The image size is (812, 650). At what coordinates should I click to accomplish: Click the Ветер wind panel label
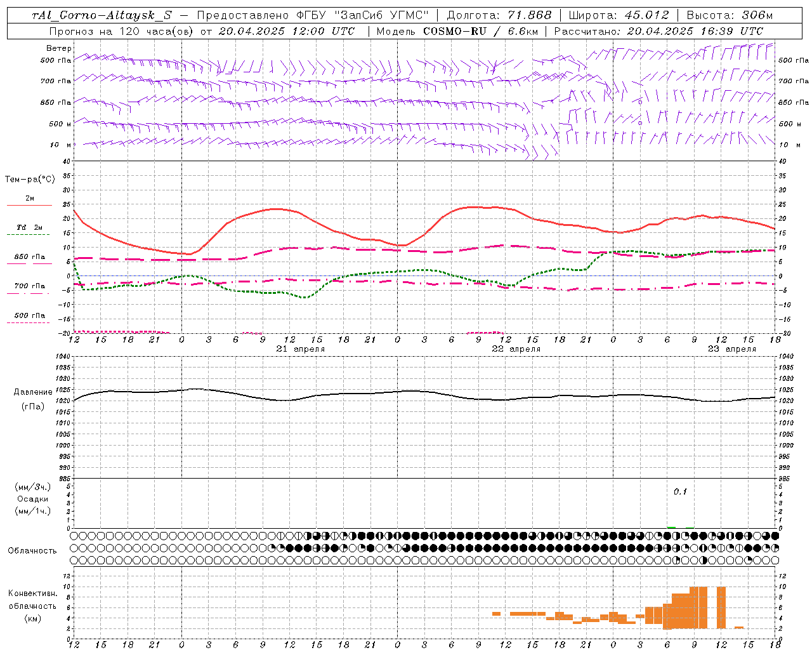(x=59, y=48)
